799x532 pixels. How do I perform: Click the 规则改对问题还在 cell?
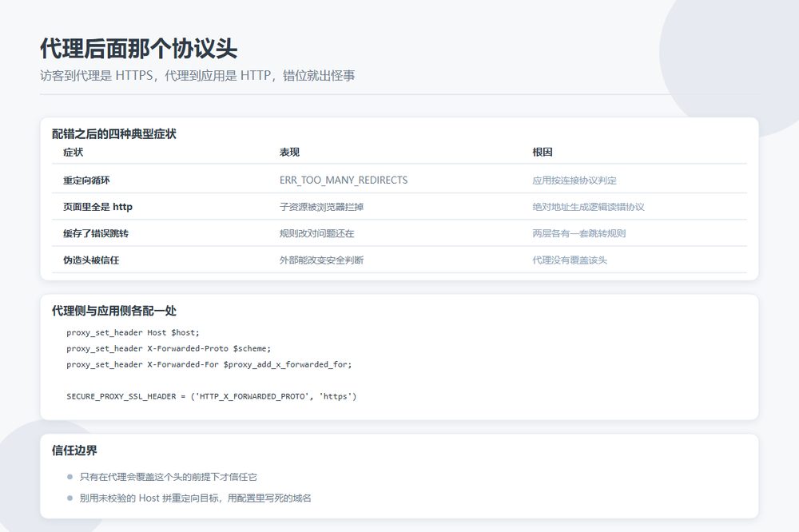click(316, 233)
